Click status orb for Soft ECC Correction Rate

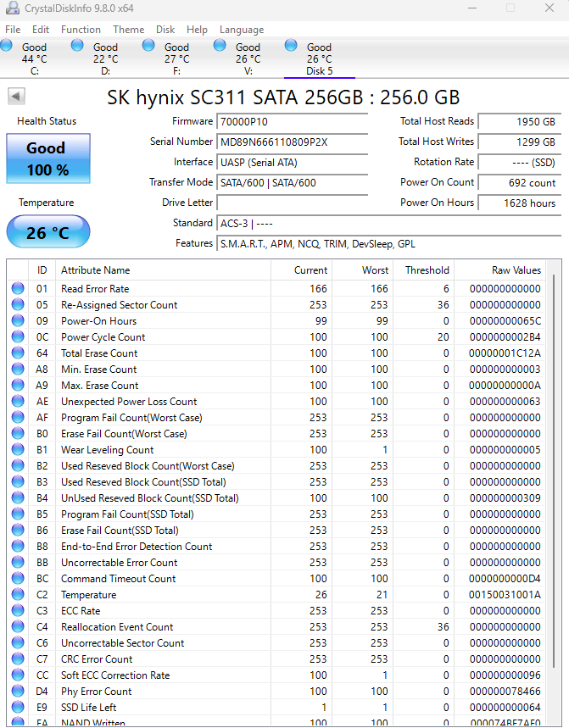18,675
